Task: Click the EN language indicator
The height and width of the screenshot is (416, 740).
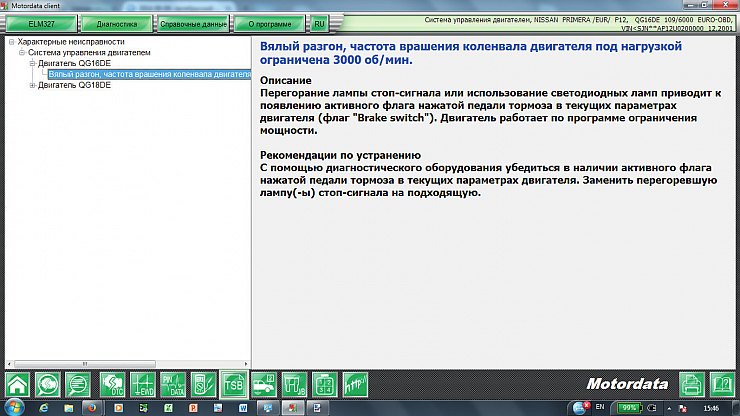Action: (600, 407)
